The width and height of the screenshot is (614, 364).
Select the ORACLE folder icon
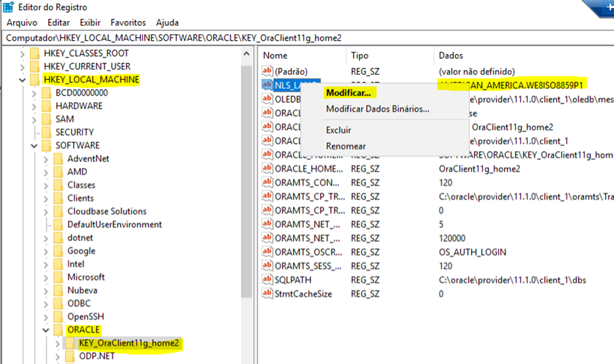[58, 330]
